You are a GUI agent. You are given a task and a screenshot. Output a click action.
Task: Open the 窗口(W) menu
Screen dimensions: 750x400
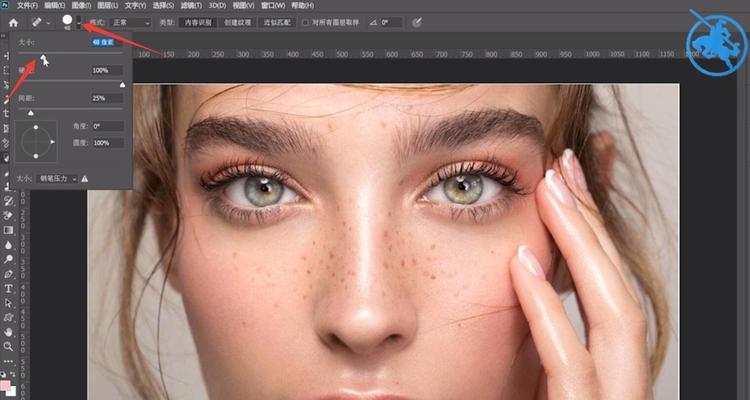click(x=273, y=6)
